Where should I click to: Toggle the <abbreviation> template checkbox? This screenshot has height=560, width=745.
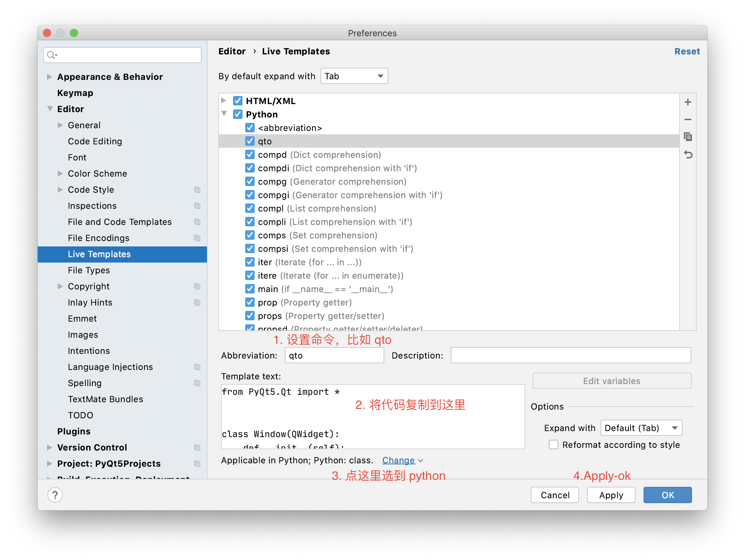[250, 128]
